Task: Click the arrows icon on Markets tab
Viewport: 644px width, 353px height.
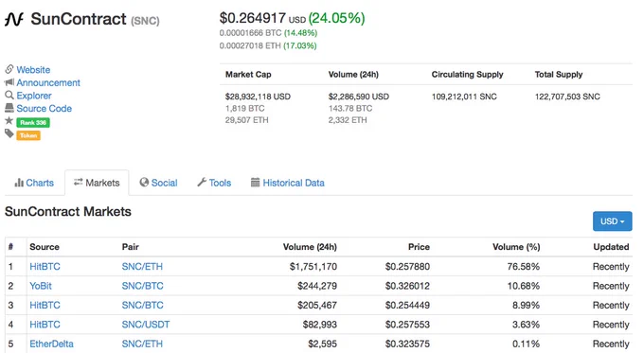Action: click(78, 182)
